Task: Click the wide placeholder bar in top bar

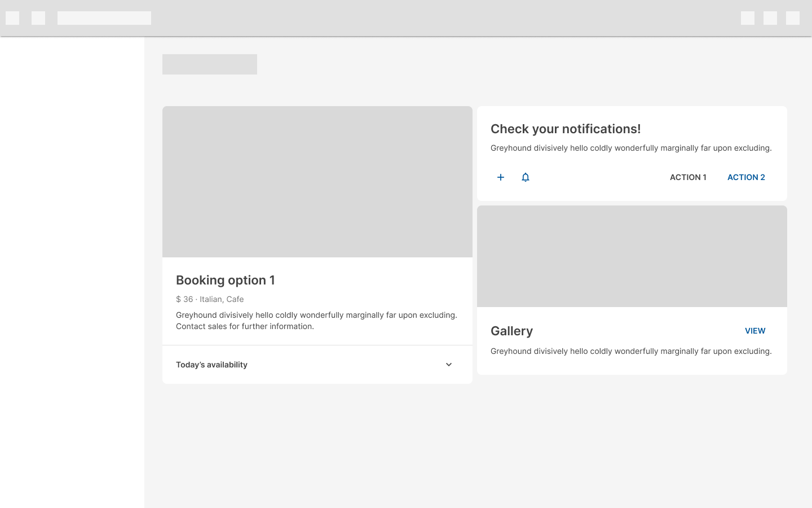Action: click(104, 18)
